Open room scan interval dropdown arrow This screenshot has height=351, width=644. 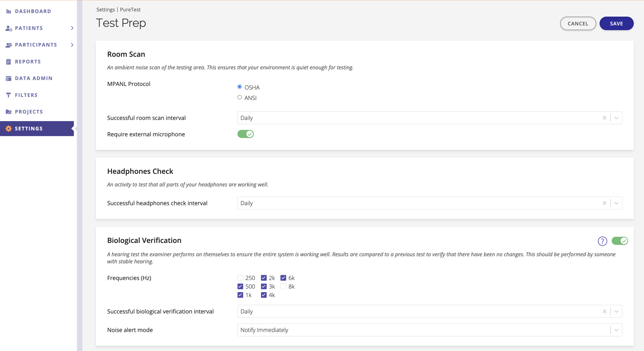[616, 118]
